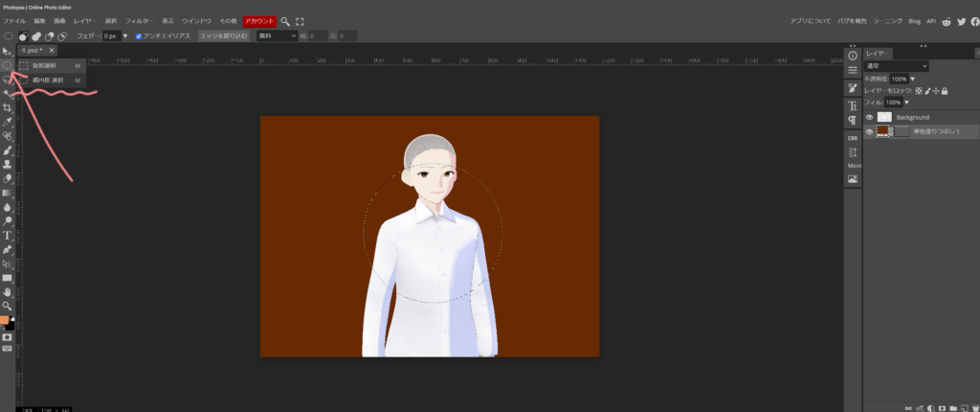Expand the opacity 100% dropdown arrow
This screenshot has width=980, height=412.
913,79
